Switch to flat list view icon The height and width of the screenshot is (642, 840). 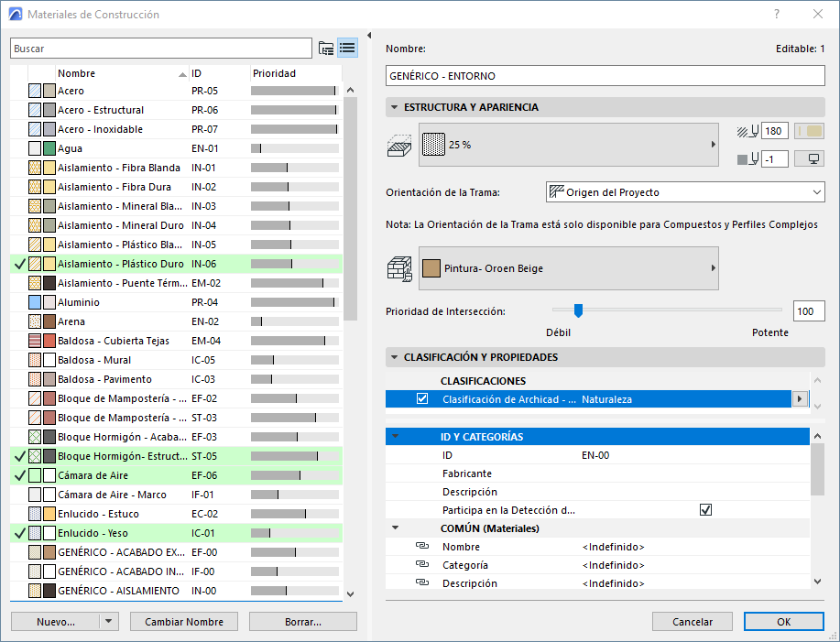[348, 49]
